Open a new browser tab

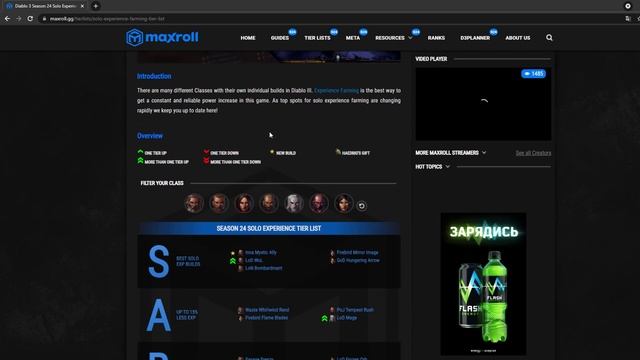pos(96,6)
